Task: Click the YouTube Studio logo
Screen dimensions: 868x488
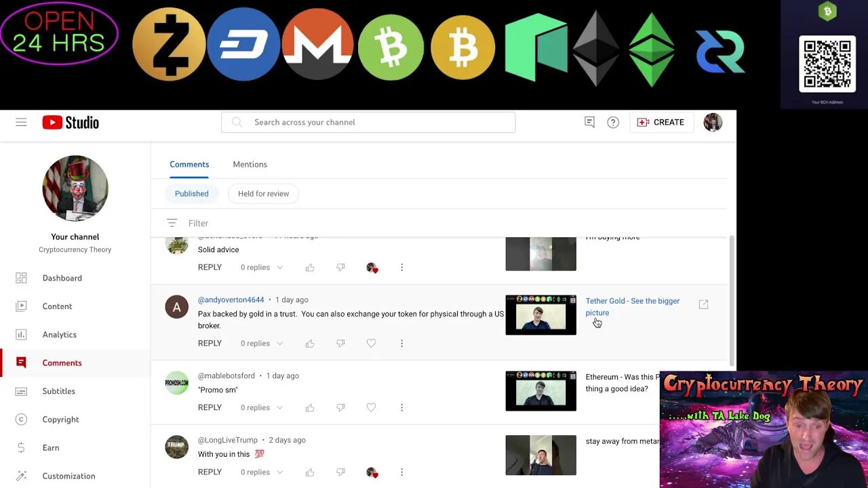Action: pyautogui.click(x=71, y=122)
